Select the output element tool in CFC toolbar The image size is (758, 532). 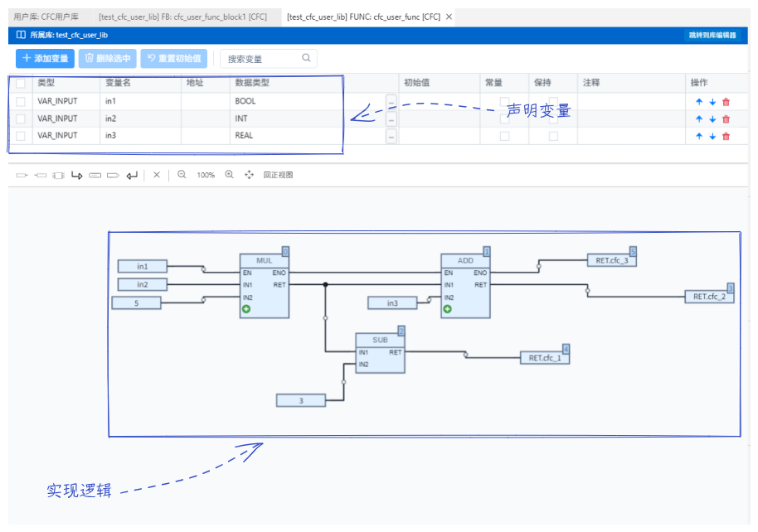coord(41,176)
